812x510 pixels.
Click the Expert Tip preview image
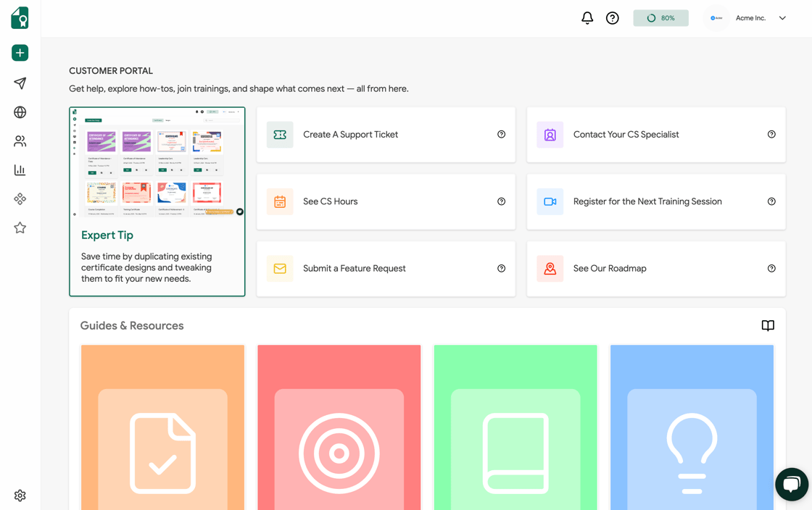pos(157,162)
